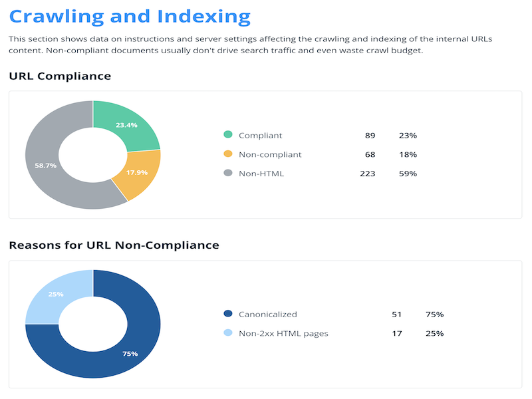Image resolution: width=532 pixels, height=399 pixels.
Task: Click the Reasons for URL Non-Compliance heading
Action: pos(114,245)
